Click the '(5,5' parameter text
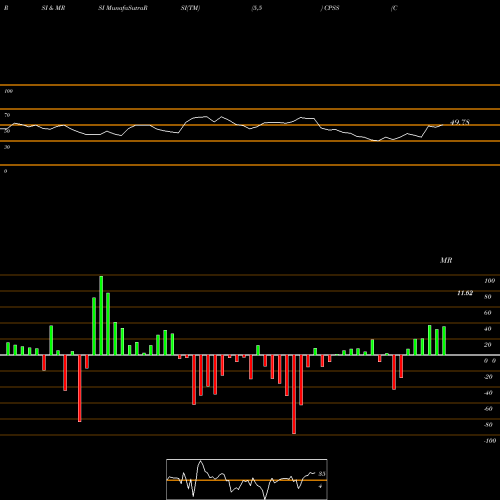 [x=257, y=8]
